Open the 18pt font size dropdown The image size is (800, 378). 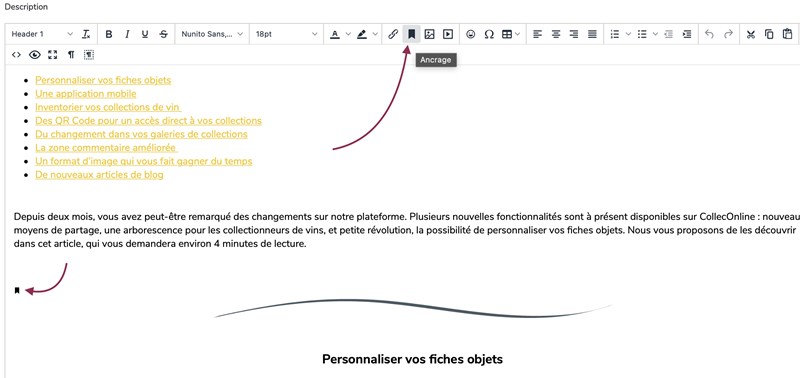click(286, 34)
